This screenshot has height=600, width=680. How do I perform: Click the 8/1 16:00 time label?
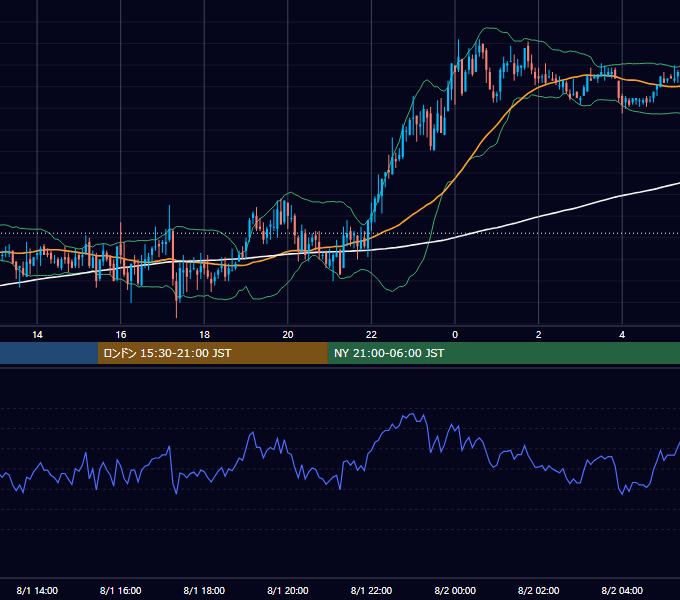[x=121, y=590]
